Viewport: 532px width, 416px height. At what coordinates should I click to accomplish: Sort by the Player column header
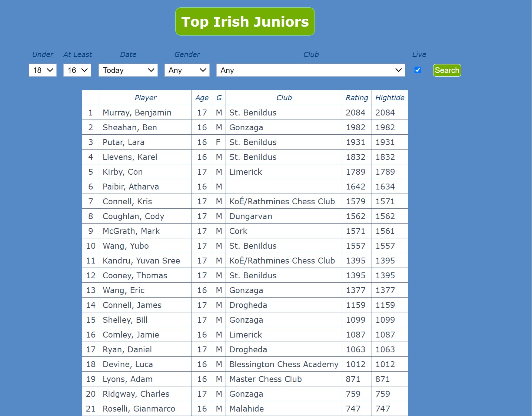coord(145,98)
